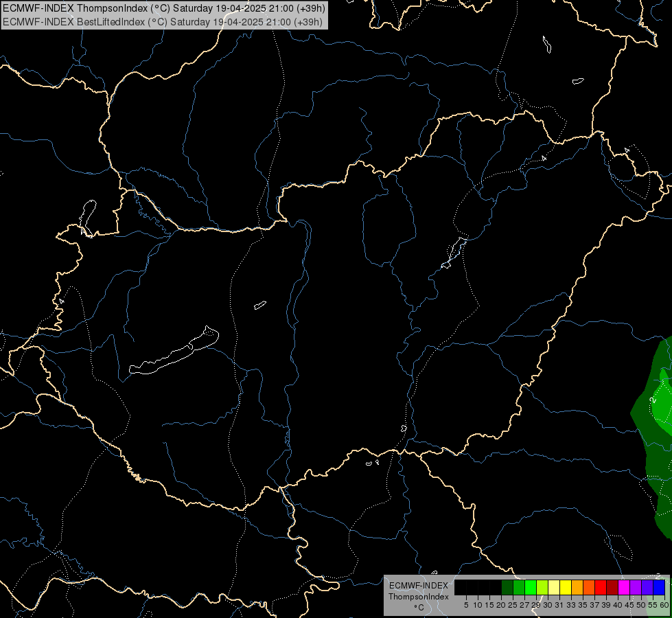Click the lime 29–30 legend swatch
This screenshot has height=618, width=672.
(x=542, y=587)
